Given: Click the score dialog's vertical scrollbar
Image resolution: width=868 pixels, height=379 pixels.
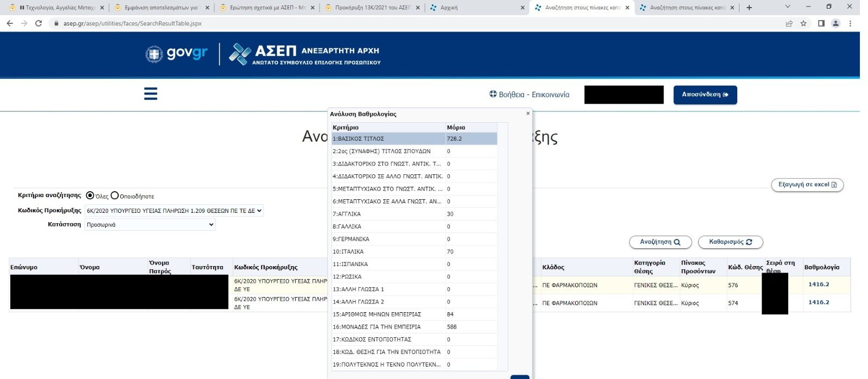Looking at the screenshot, I should (x=502, y=247).
